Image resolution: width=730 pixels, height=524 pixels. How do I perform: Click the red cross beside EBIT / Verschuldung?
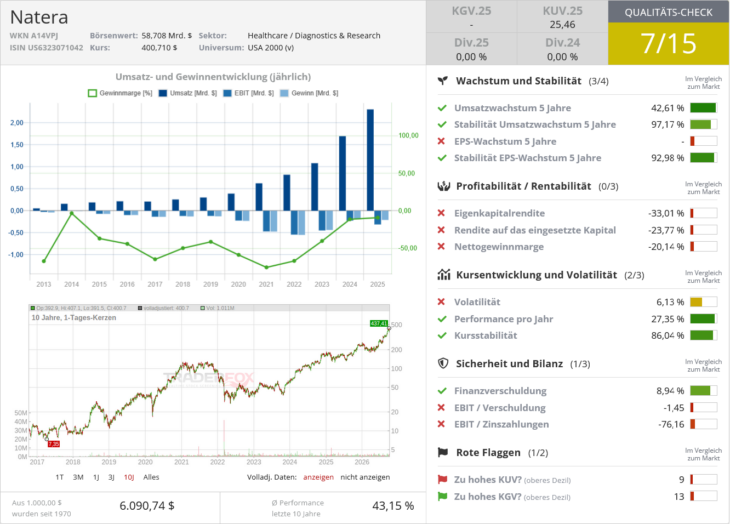441,408
